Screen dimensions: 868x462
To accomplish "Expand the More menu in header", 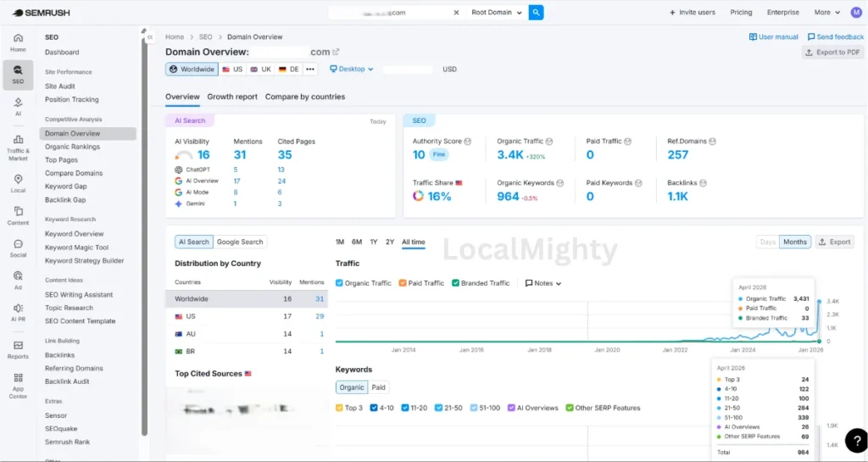I will 827,12.
